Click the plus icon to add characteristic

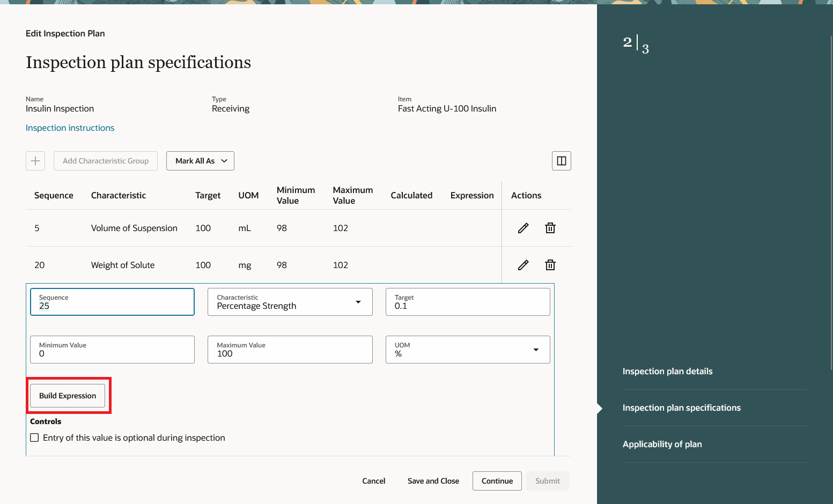click(35, 161)
